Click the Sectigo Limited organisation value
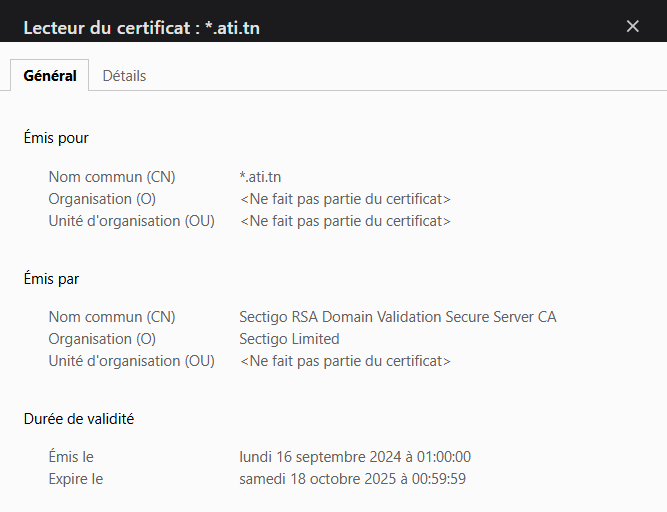The image size is (667, 512). click(x=289, y=339)
